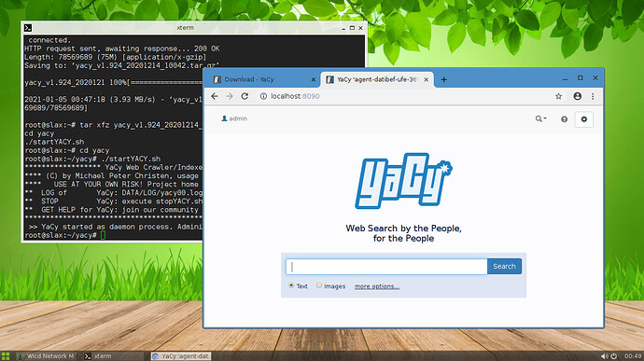
Task: Reload the localhost page
Action: [245, 96]
